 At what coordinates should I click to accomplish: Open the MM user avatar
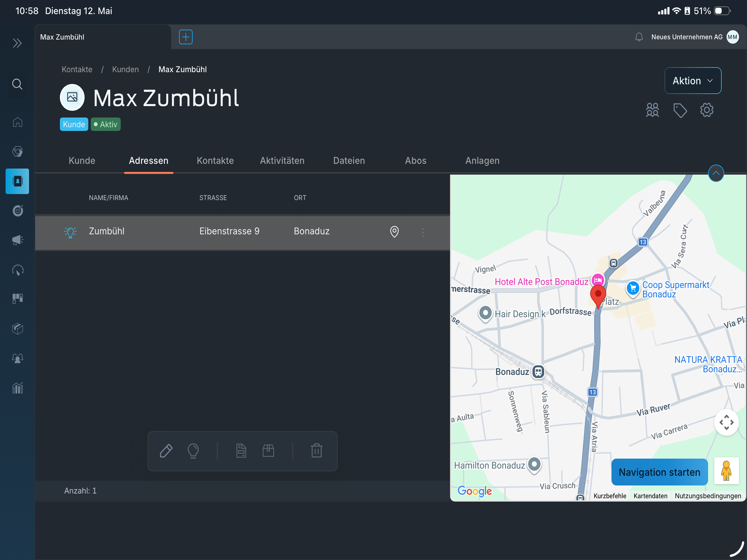[733, 37]
